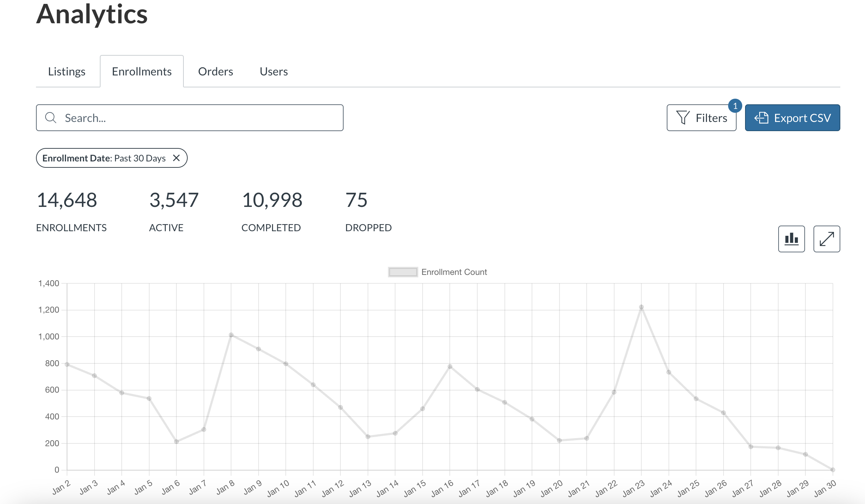Click the magnifying glass search icon
The width and height of the screenshot is (865, 504).
click(x=51, y=117)
